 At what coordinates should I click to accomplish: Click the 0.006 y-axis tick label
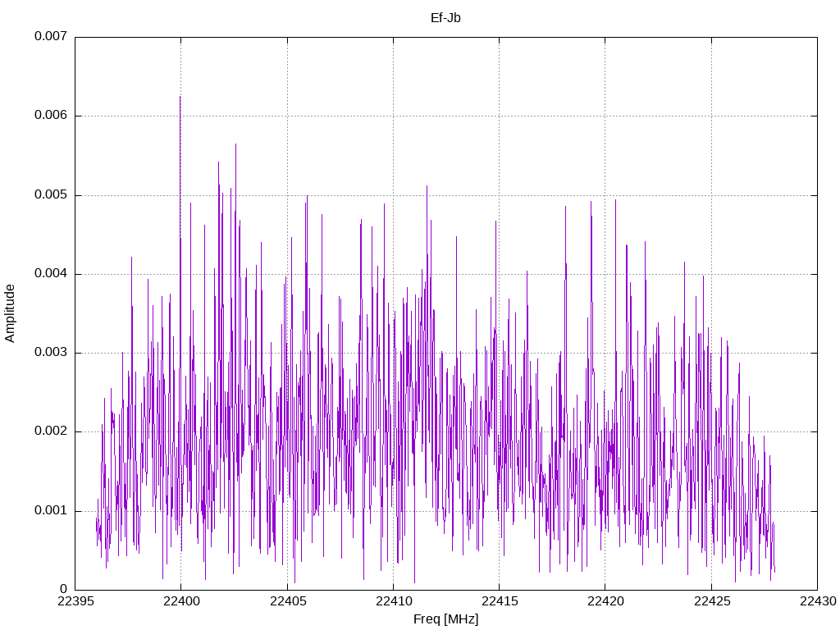pyautogui.click(x=51, y=115)
